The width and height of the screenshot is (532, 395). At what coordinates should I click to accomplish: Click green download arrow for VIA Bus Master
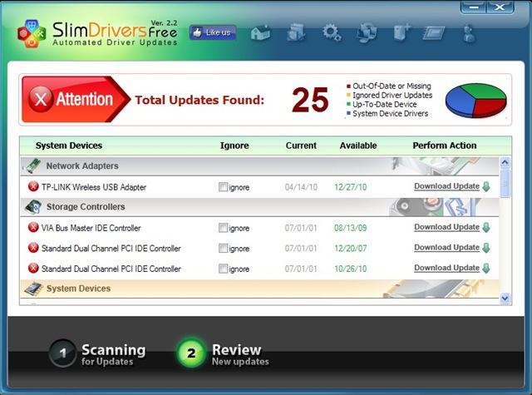[486, 227]
